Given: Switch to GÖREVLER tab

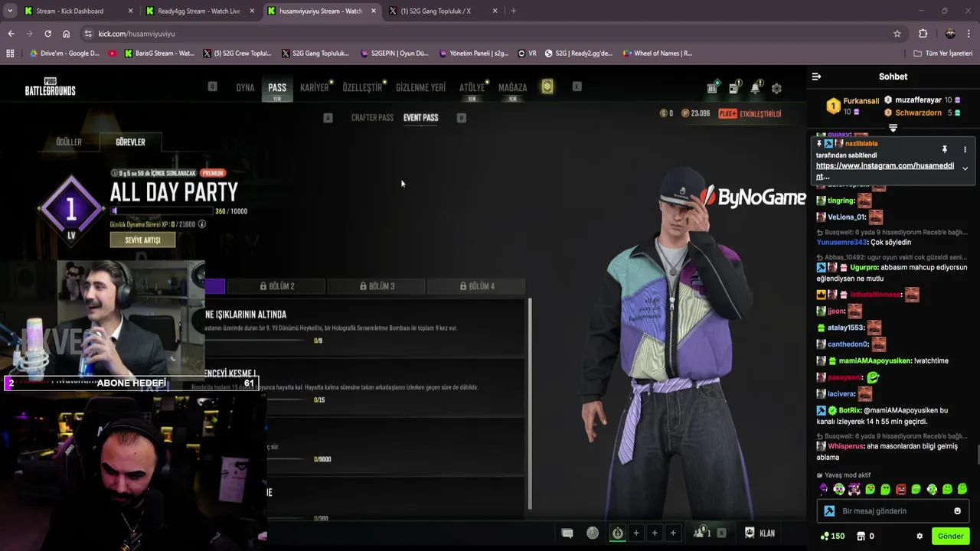Looking at the screenshot, I should (x=130, y=142).
